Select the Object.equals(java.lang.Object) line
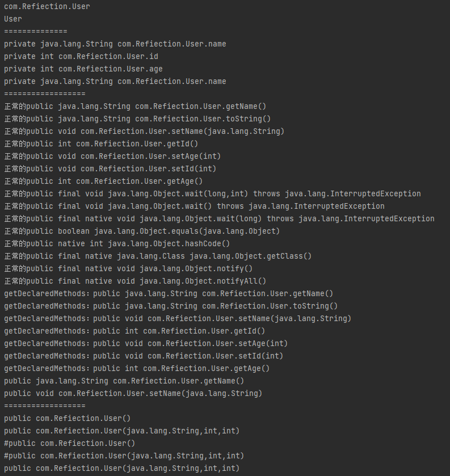The height and width of the screenshot is (476, 450). [x=142, y=231]
